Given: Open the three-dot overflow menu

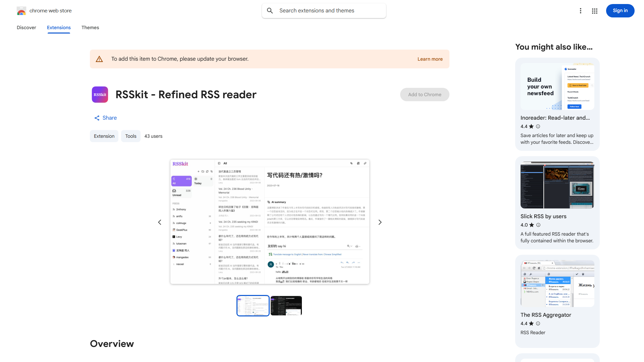Looking at the screenshot, I should [x=581, y=11].
